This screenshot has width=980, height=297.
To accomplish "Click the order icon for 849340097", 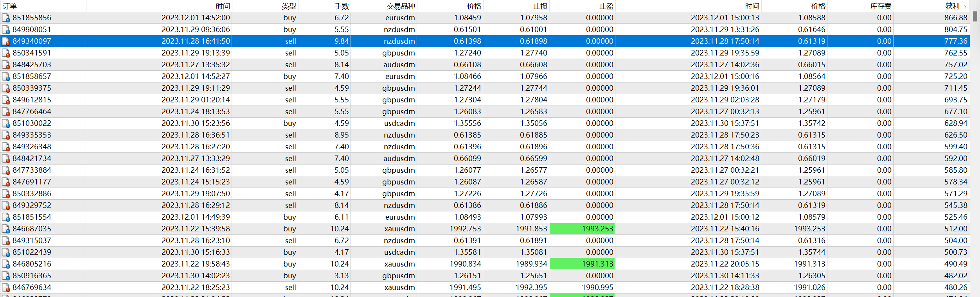I will coord(6,41).
